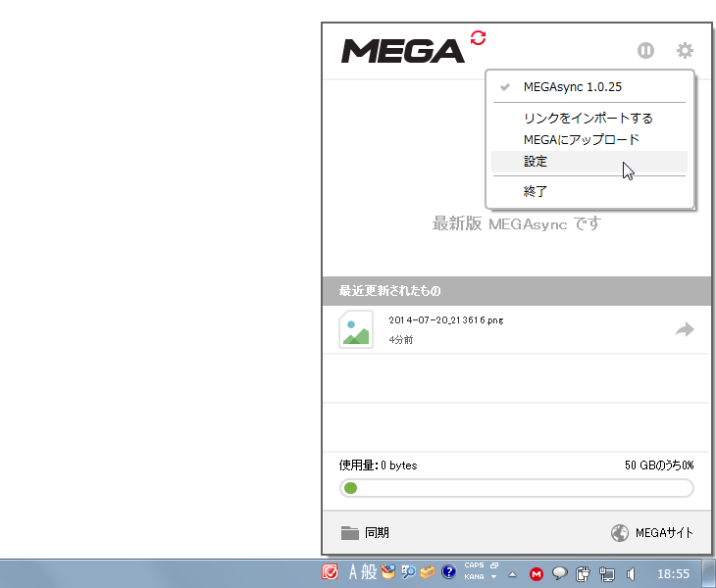Open 設定 from the menu
The width and height of the screenshot is (716, 588).
(x=589, y=162)
